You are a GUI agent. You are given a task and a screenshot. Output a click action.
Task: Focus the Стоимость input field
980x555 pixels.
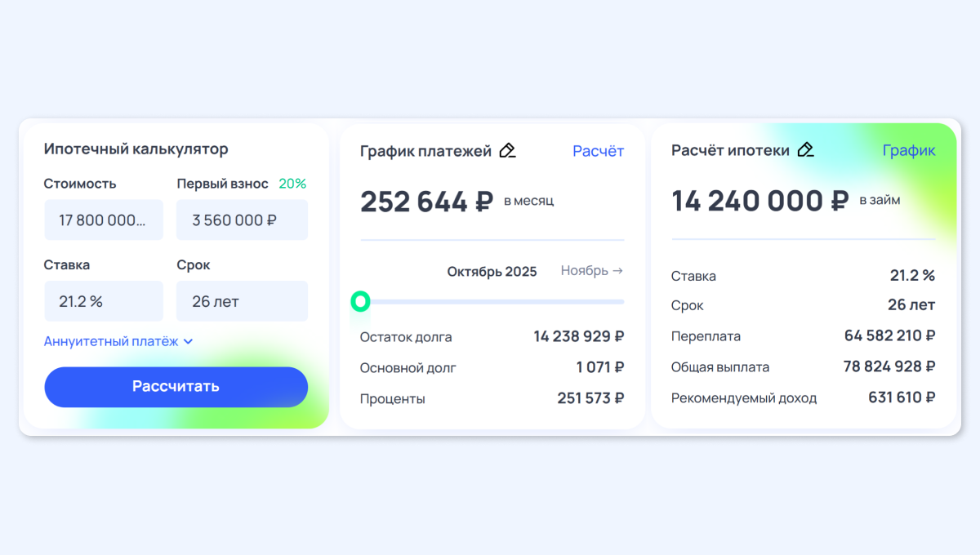point(104,220)
